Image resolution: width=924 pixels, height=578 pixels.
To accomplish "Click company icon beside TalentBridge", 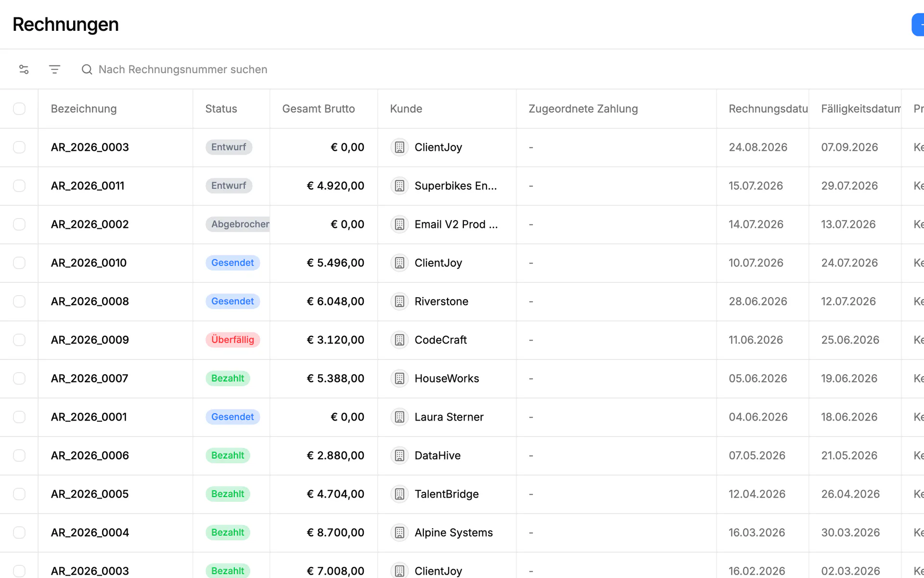I will tap(399, 494).
